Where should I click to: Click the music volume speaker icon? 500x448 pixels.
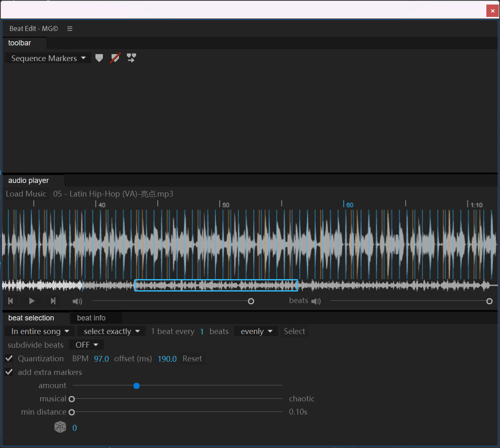click(x=77, y=301)
